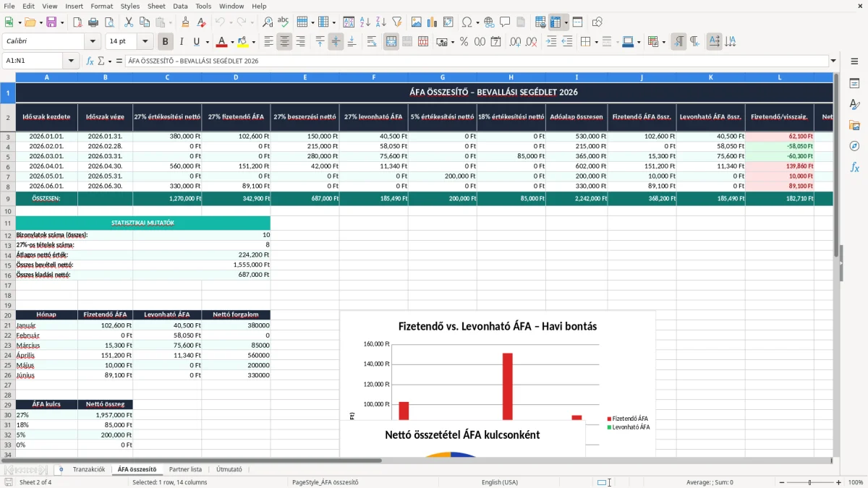
Task: Insert an image
Action: 417,22
